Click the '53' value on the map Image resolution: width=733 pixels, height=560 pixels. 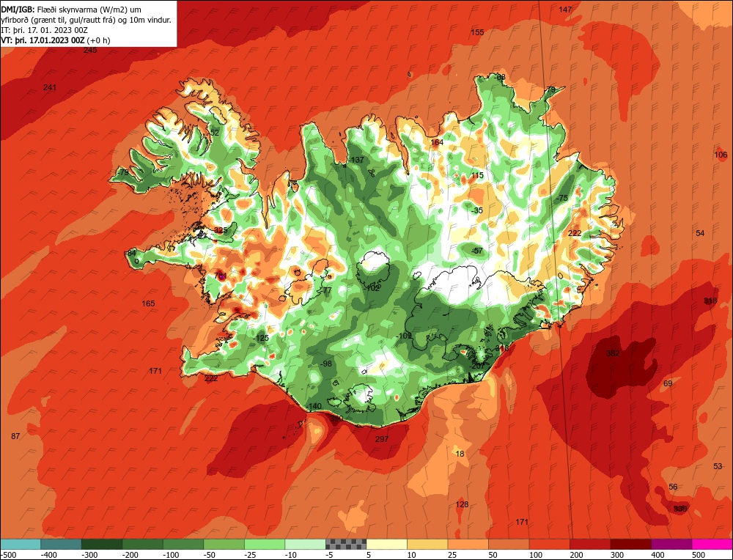pos(718,466)
